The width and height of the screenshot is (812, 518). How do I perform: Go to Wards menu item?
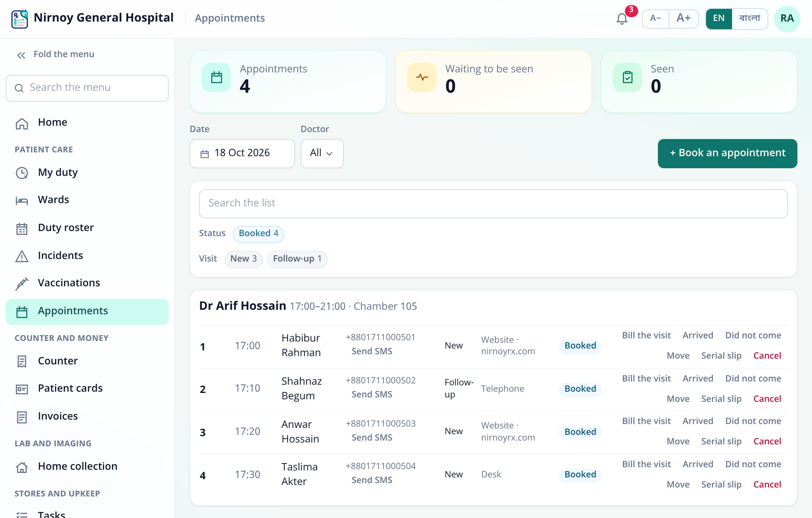click(87, 201)
